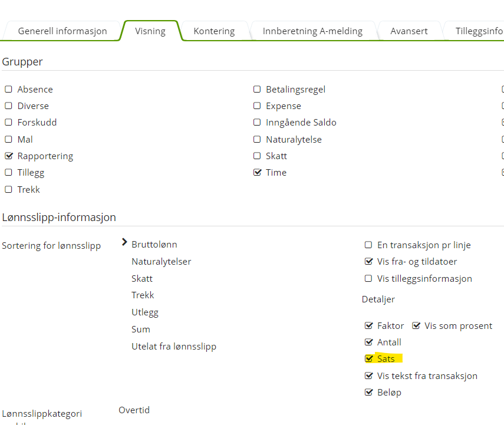Enable Vis tilleggsinformasjon checkbox

(368, 279)
